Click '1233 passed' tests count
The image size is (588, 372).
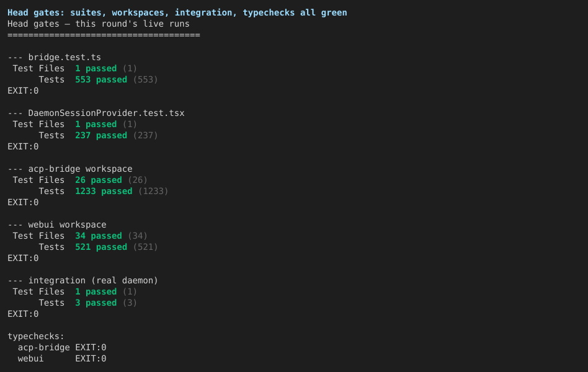coord(104,192)
